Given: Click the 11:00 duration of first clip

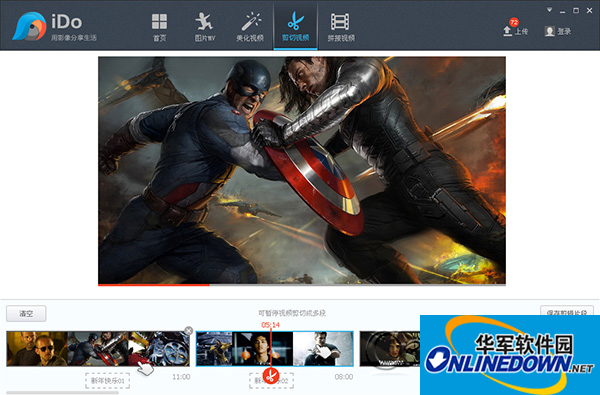Looking at the screenshot, I should click(x=181, y=377).
